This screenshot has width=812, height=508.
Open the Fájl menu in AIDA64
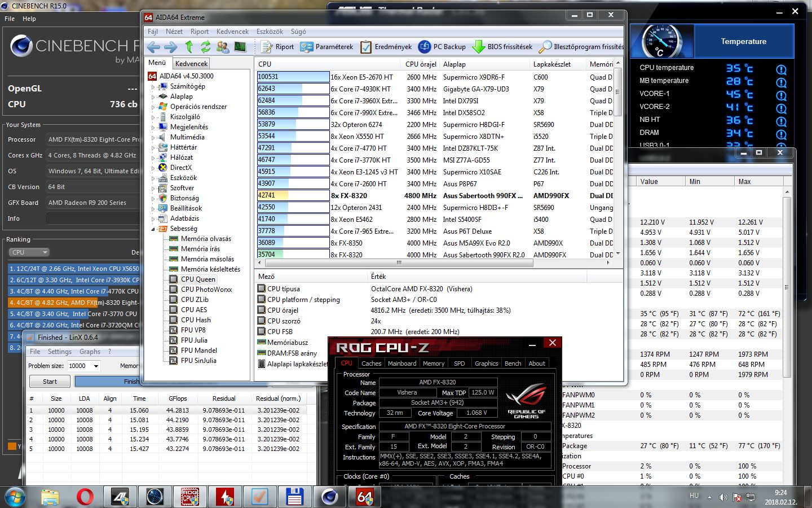153,32
